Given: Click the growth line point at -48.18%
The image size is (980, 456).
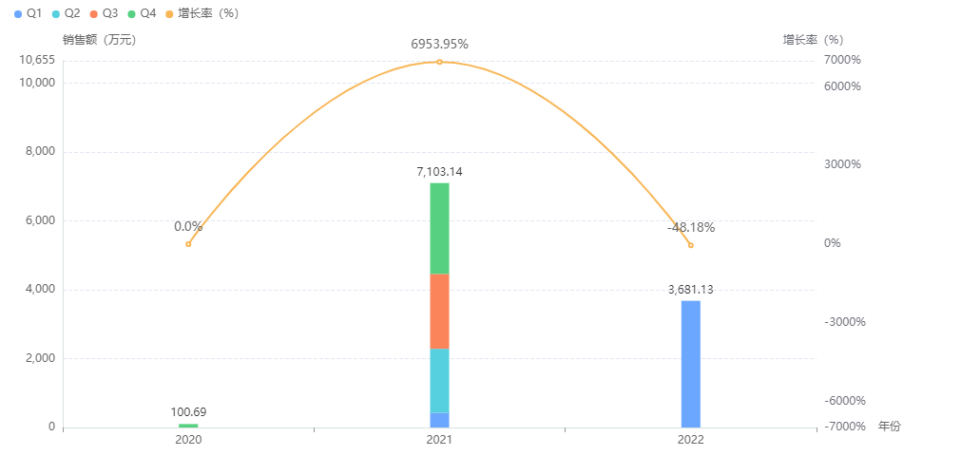Looking at the screenshot, I should point(691,245).
